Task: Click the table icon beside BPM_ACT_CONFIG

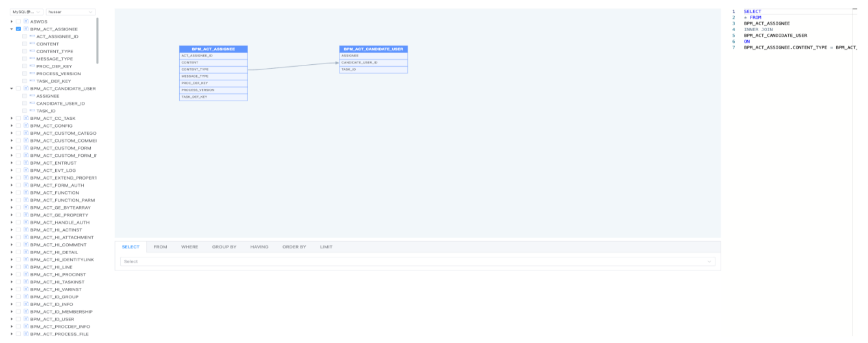Action: [x=26, y=126]
